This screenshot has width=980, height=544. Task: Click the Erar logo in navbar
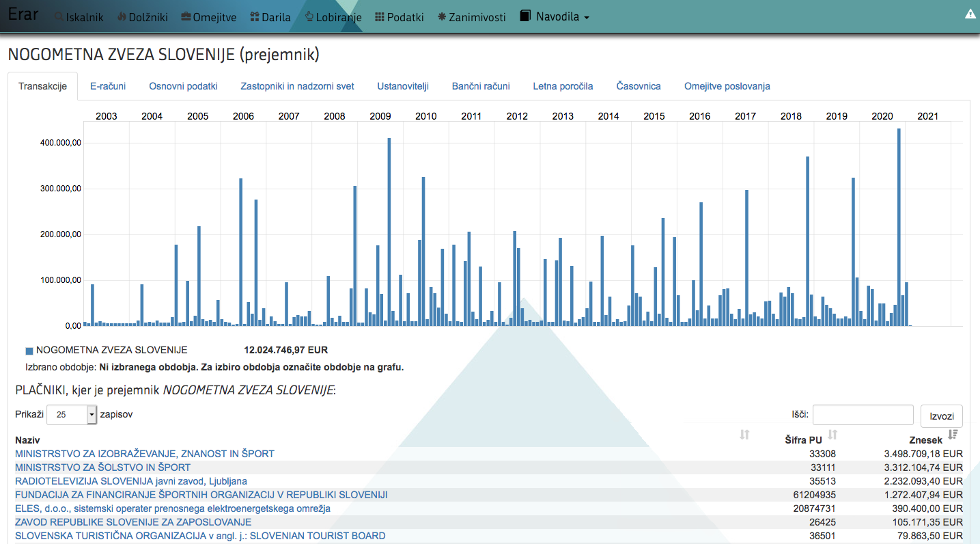pos(23,14)
